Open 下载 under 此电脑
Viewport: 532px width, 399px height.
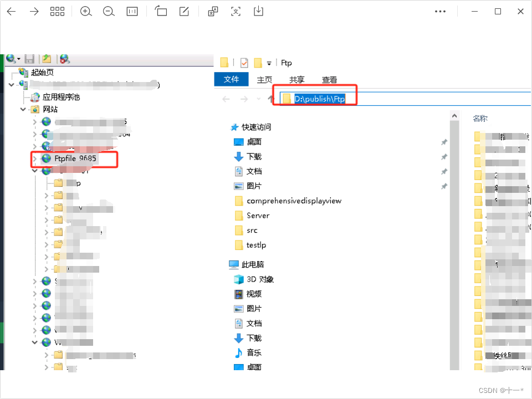point(254,338)
